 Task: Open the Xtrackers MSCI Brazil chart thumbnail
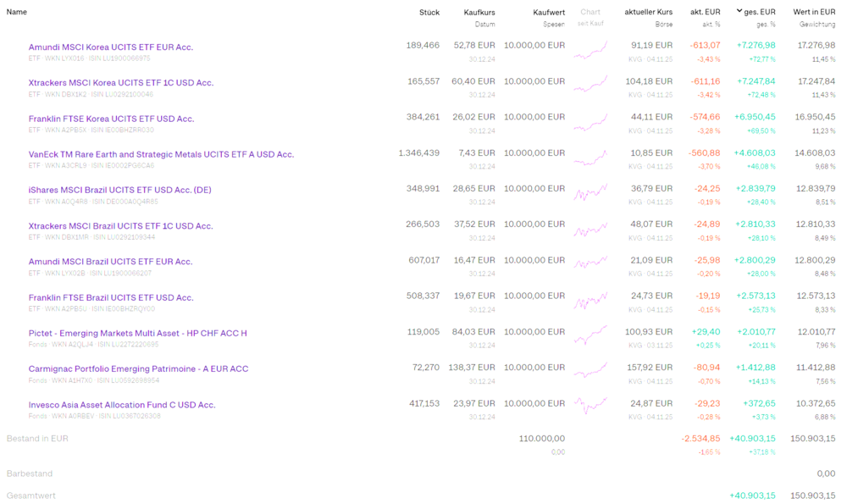pos(590,229)
